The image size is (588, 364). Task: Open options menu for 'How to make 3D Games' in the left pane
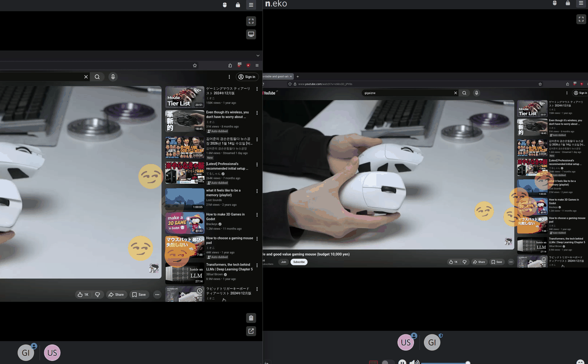point(257,215)
